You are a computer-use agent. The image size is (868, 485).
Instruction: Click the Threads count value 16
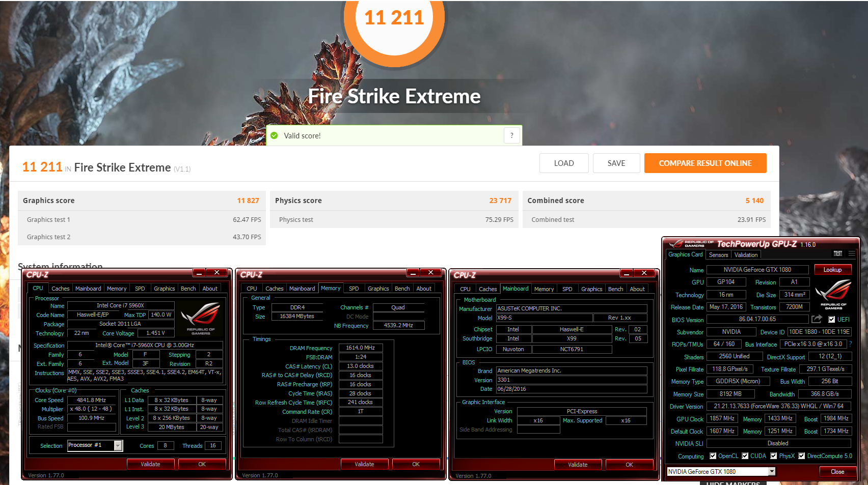213,446
